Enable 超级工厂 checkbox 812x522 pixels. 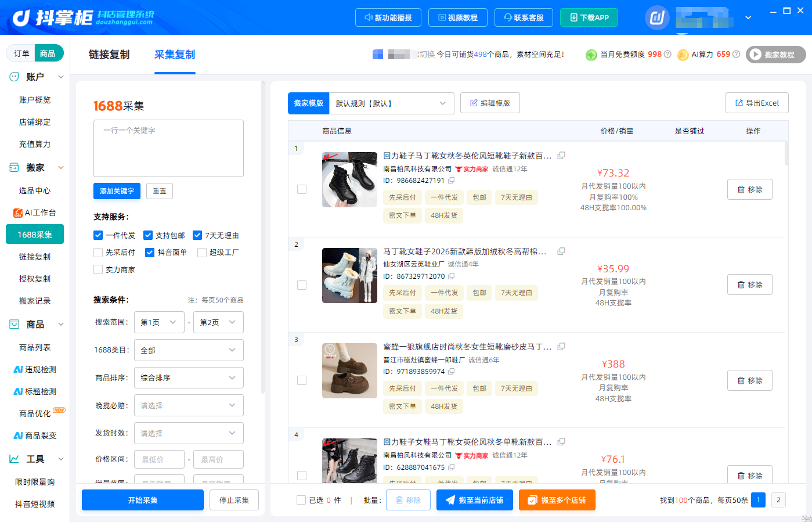202,253
